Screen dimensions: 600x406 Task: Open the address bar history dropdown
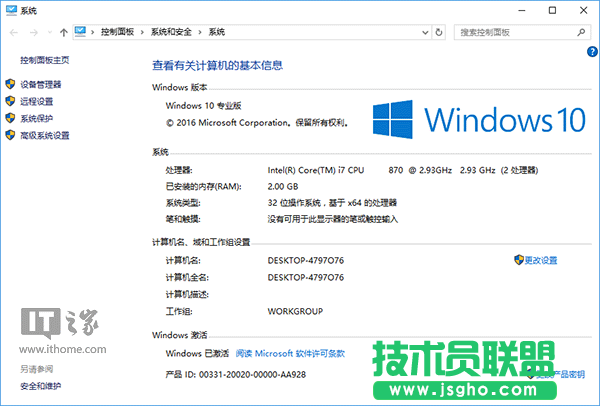[x=425, y=33]
